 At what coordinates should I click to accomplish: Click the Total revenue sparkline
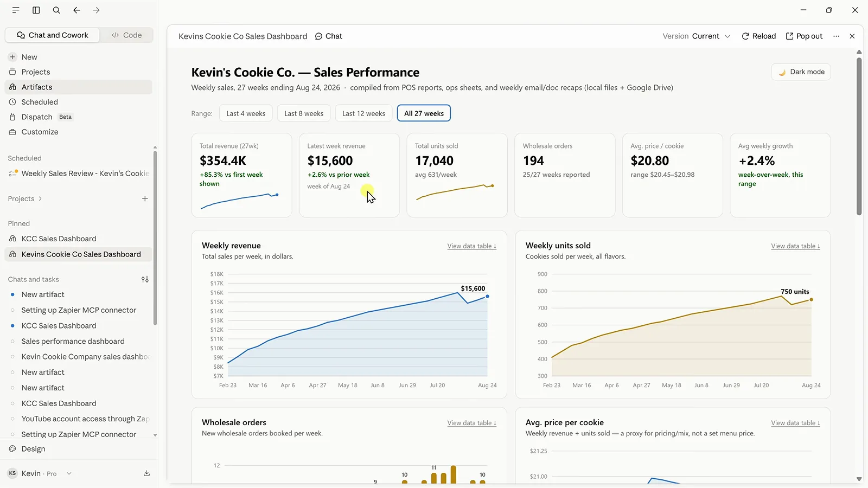coord(239,201)
